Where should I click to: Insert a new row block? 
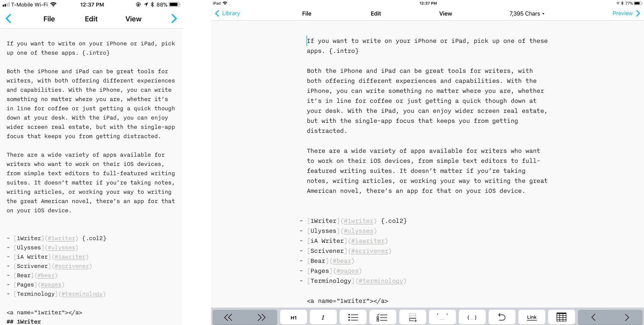click(413, 317)
